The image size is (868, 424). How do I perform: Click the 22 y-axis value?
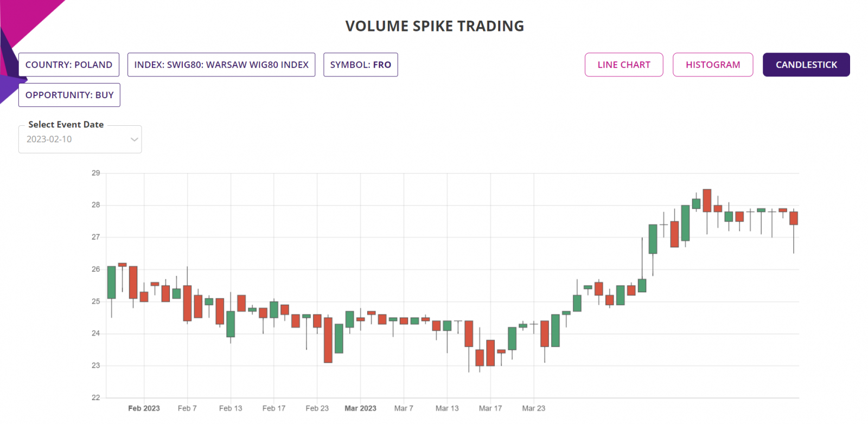(96, 397)
